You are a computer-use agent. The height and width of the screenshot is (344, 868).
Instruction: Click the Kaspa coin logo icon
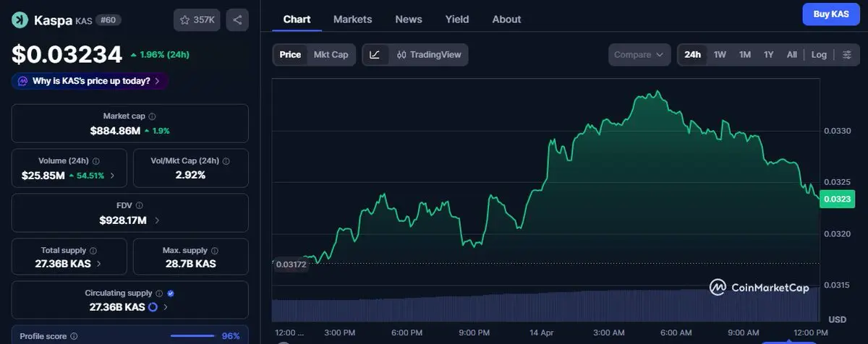point(20,20)
